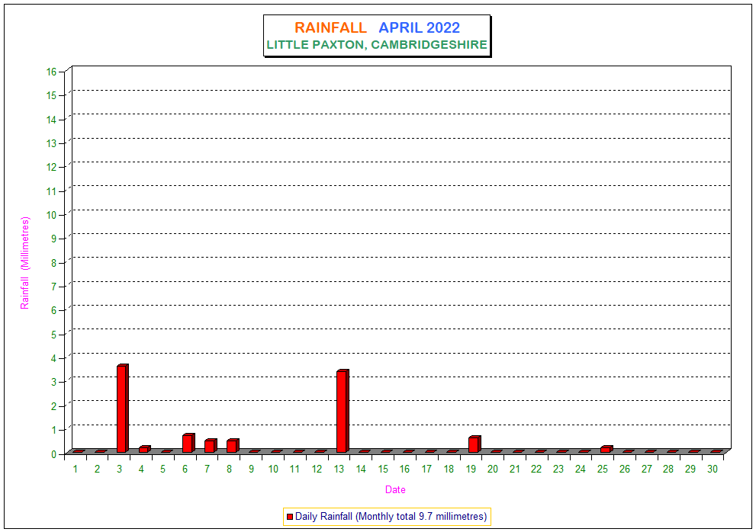Viewport: 756px width, 532px height.
Task: Click the x-axis date label '1'
Action: pyautogui.click(x=76, y=470)
